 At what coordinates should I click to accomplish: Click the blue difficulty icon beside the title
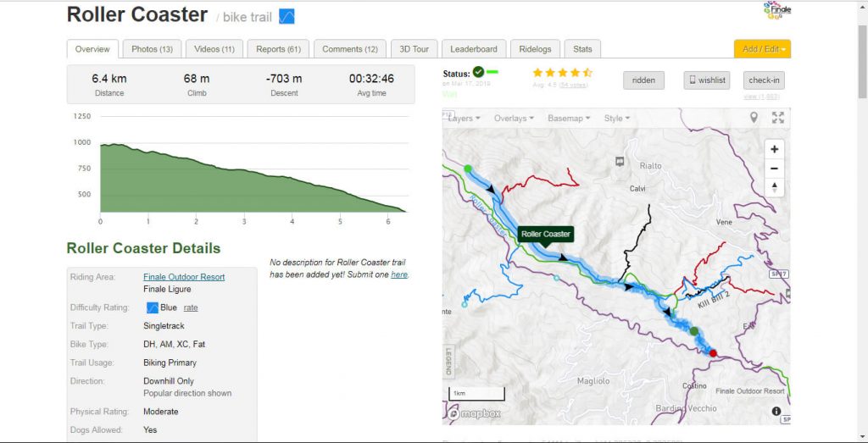287,16
